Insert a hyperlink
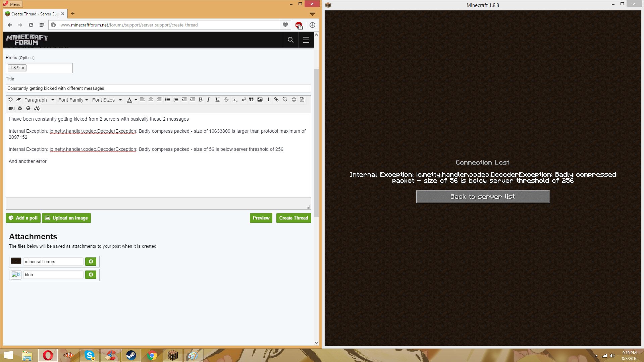Screen dimensions: 644x362 (x=276, y=100)
